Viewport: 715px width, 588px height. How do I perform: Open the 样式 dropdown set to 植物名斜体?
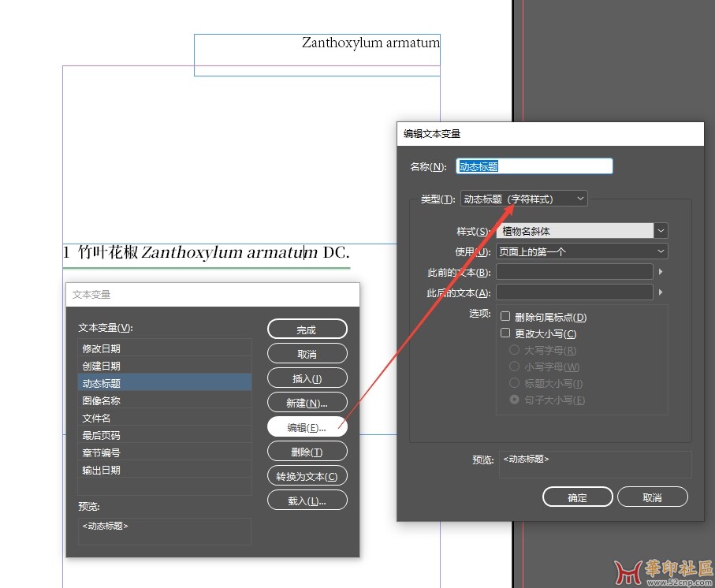(582, 231)
